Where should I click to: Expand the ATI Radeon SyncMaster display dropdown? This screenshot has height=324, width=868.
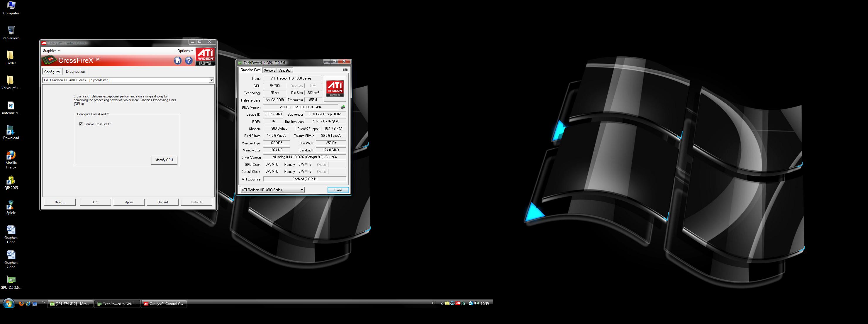[x=211, y=80]
